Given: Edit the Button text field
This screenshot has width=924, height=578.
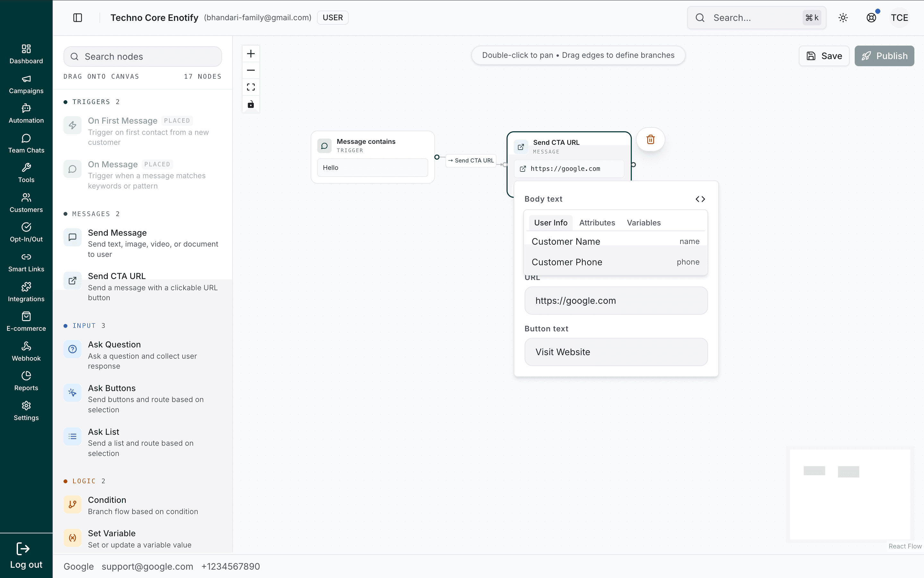Looking at the screenshot, I should 616,352.
